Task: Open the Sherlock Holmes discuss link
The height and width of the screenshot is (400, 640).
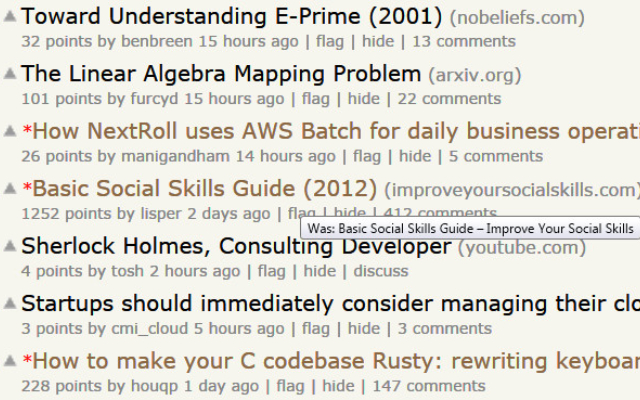Action: tap(381, 271)
